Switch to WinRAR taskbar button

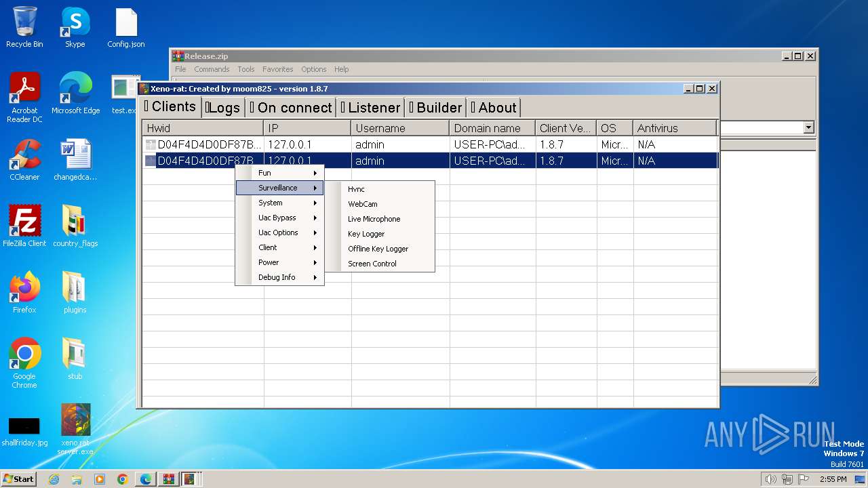pos(168,479)
